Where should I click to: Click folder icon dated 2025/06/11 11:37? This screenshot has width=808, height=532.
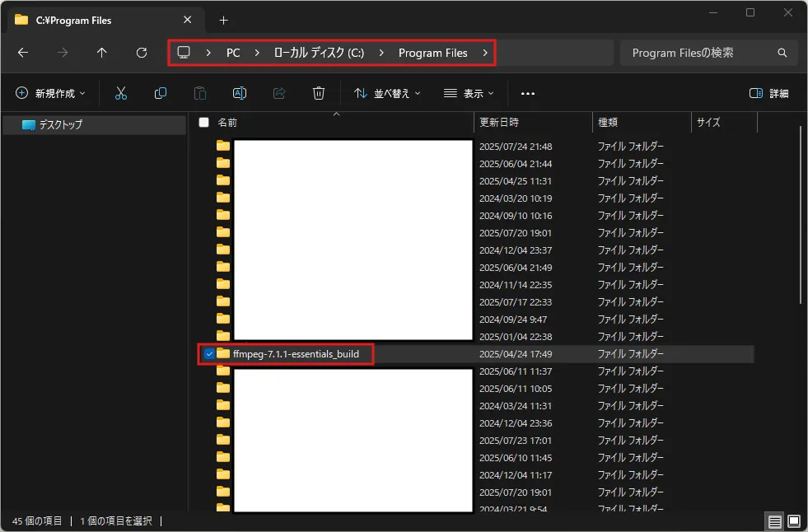coord(223,371)
